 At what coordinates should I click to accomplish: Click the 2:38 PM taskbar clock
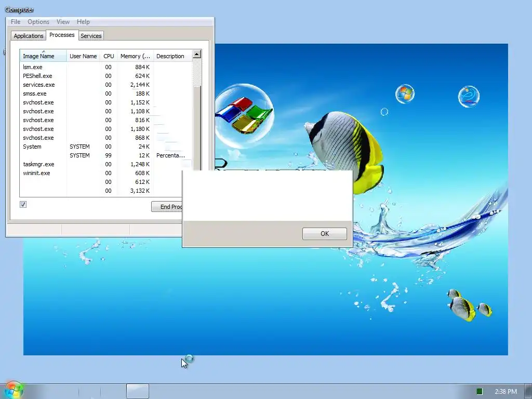click(x=506, y=392)
